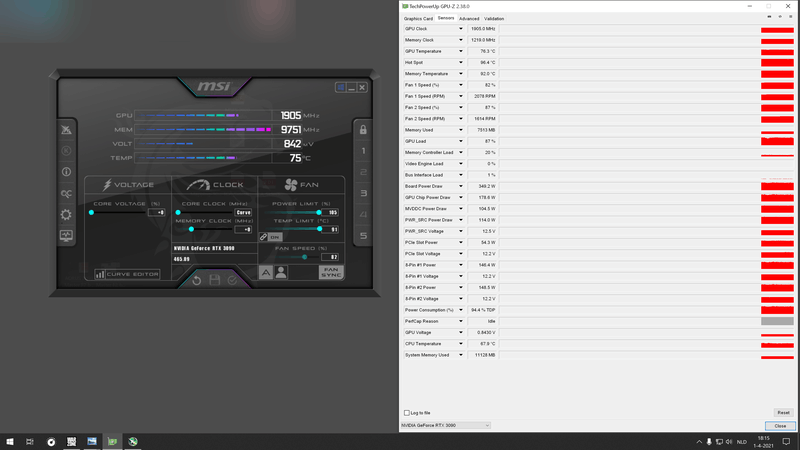This screenshot has height=450, width=800.
Task: Click the top airplane icon in Afterburner sidebar
Action: click(x=66, y=130)
